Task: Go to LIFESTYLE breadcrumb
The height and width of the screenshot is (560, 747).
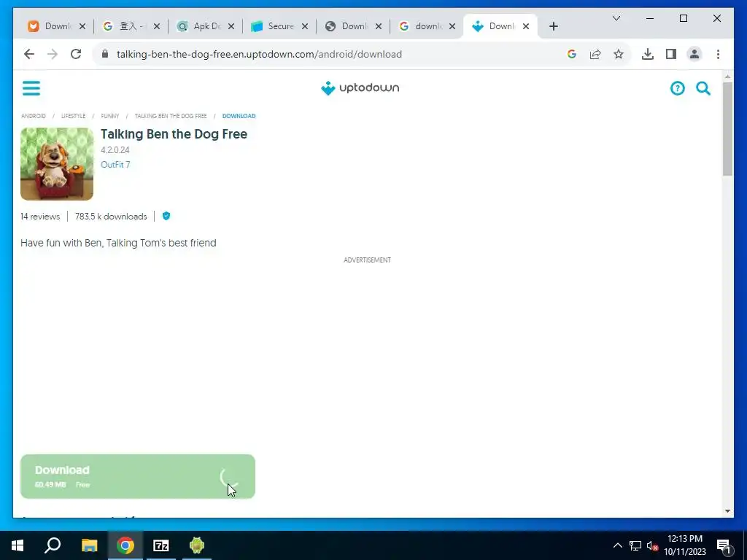Action: pyautogui.click(x=74, y=116)
